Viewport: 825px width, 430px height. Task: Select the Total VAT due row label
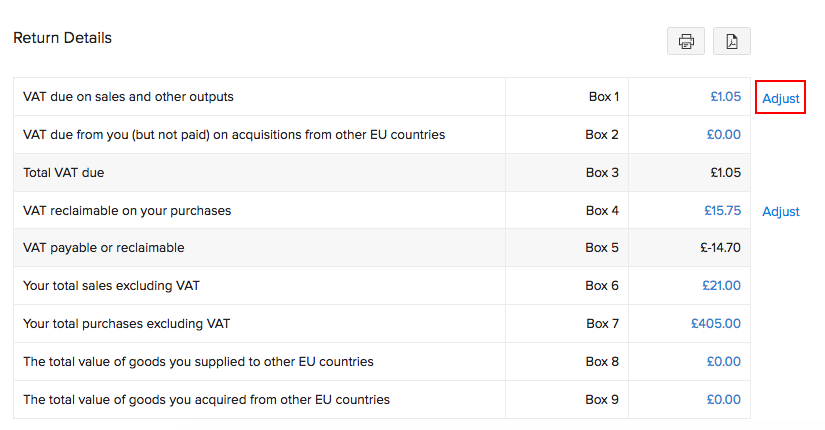(x=63, y=172)
